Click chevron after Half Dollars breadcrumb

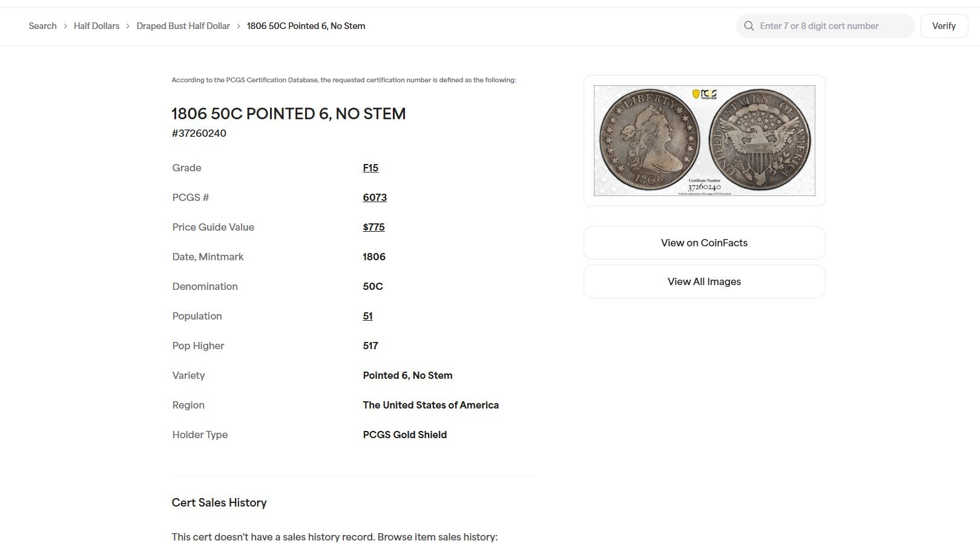(128, 26)
